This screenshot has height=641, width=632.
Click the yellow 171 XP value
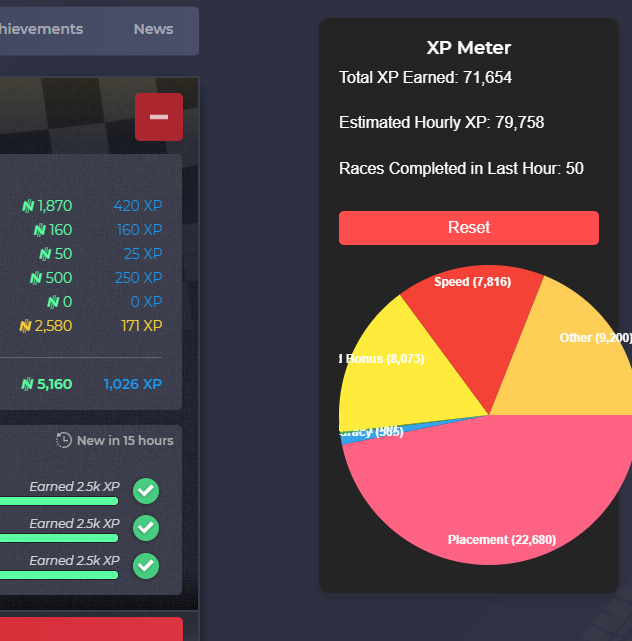click(x=142, y=326)
